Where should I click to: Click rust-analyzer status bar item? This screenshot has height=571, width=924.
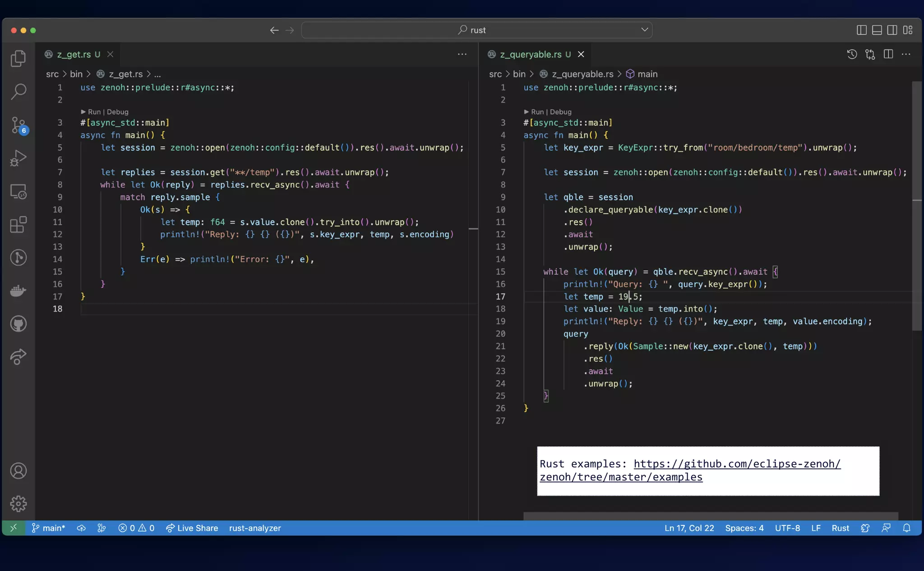(x=255, y=528)
